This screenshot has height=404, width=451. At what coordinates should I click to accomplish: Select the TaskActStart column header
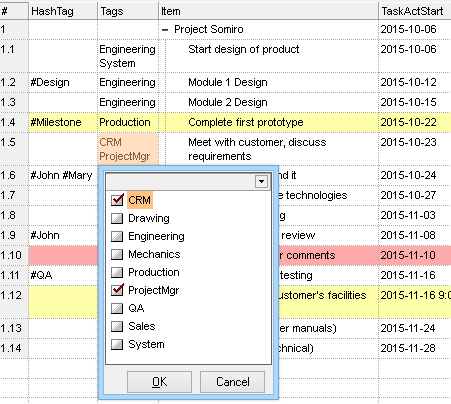(x=415, y=11)
